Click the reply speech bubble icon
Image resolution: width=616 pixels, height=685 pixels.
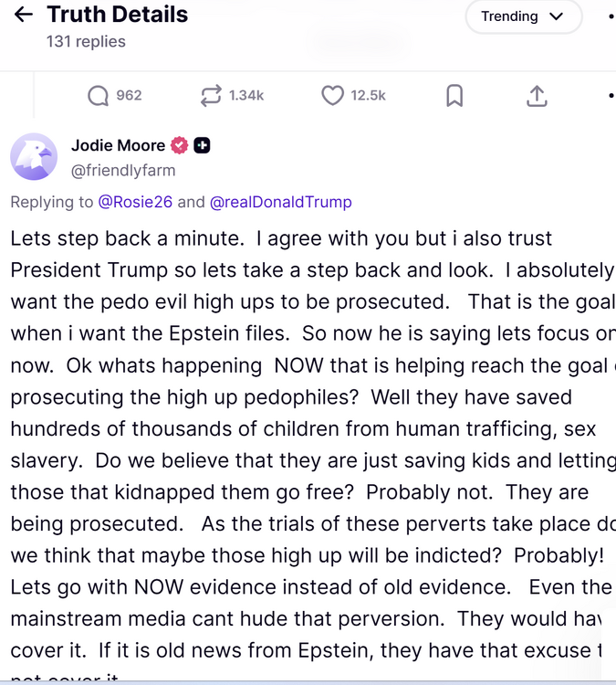[x=98, y=95]
